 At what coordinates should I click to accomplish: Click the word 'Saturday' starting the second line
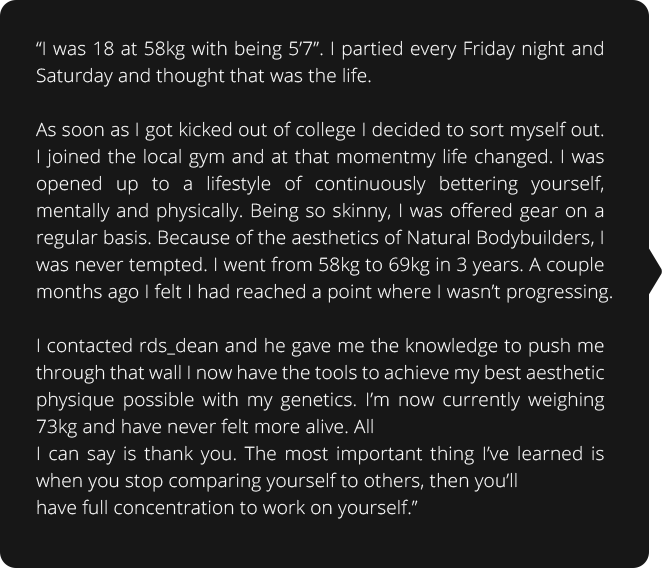[x=74, y=76]
